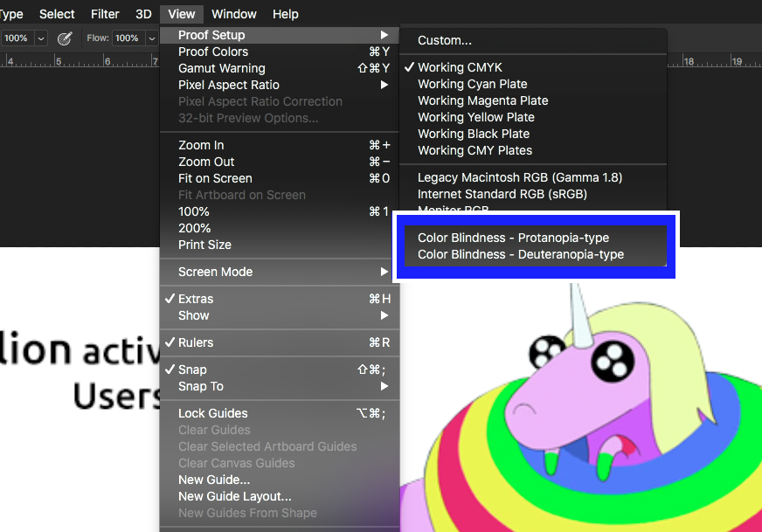Screen dimensions: 762x532
Task: Expand the Screen Mode submenu
Action: (280, 272)
